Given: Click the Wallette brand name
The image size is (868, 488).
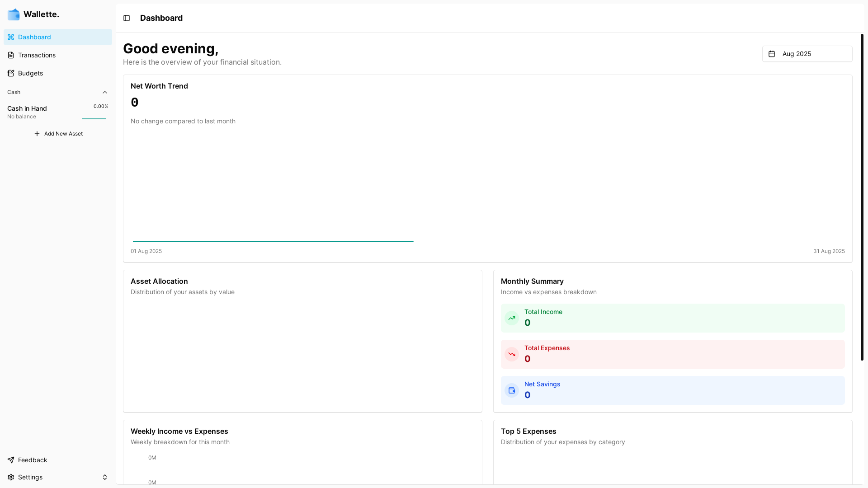Looking at the screenshot, I should tap(41, 14).
